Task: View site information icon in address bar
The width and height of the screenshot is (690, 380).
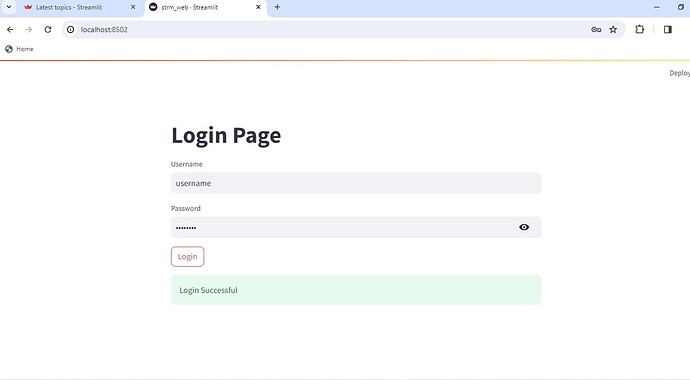Action: click(x=70, y=29)
